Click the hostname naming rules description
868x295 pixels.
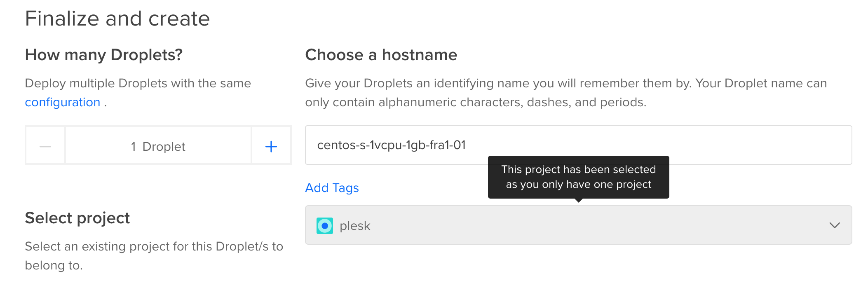[x=566, y=93]
